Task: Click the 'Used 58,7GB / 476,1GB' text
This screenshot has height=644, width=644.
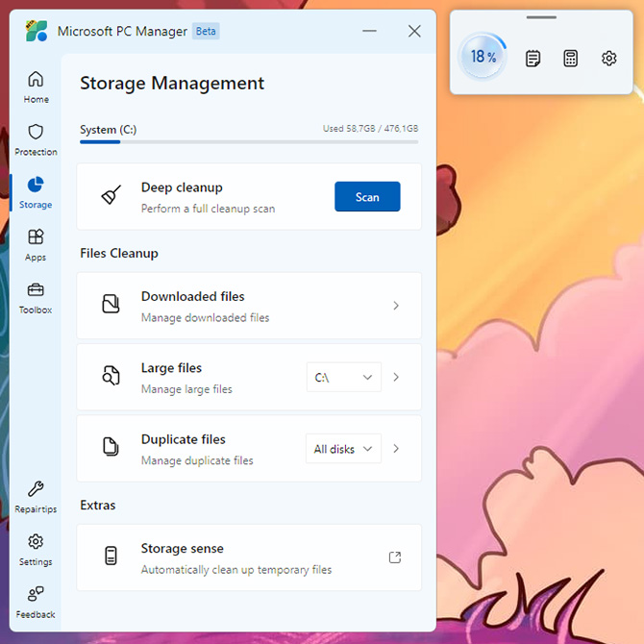Action: [x=370, y=129]
